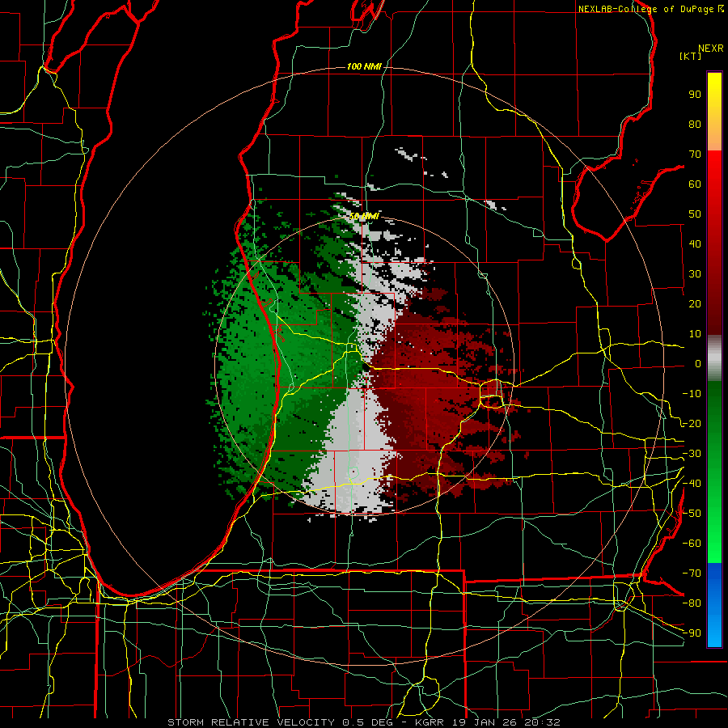Pick the blue bottom segment of velocity scale
The height and width of the screenshot is (728, 728).
(714, 605)
